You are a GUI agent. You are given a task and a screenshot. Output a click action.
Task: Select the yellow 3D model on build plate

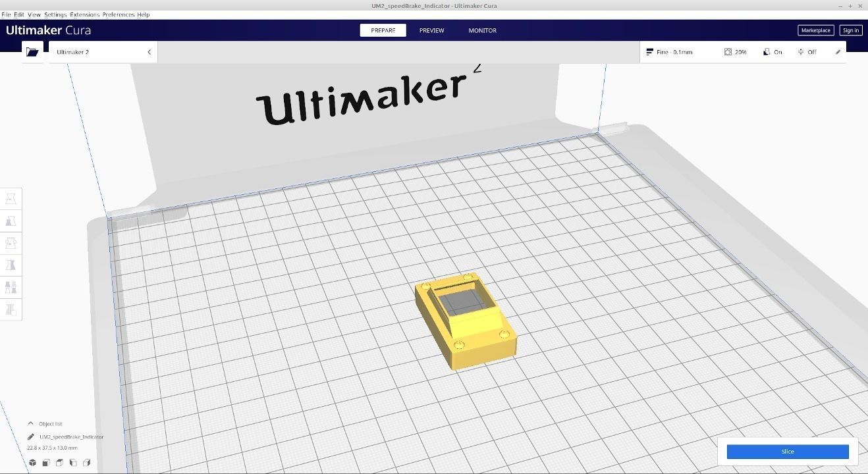pos(466,321)
